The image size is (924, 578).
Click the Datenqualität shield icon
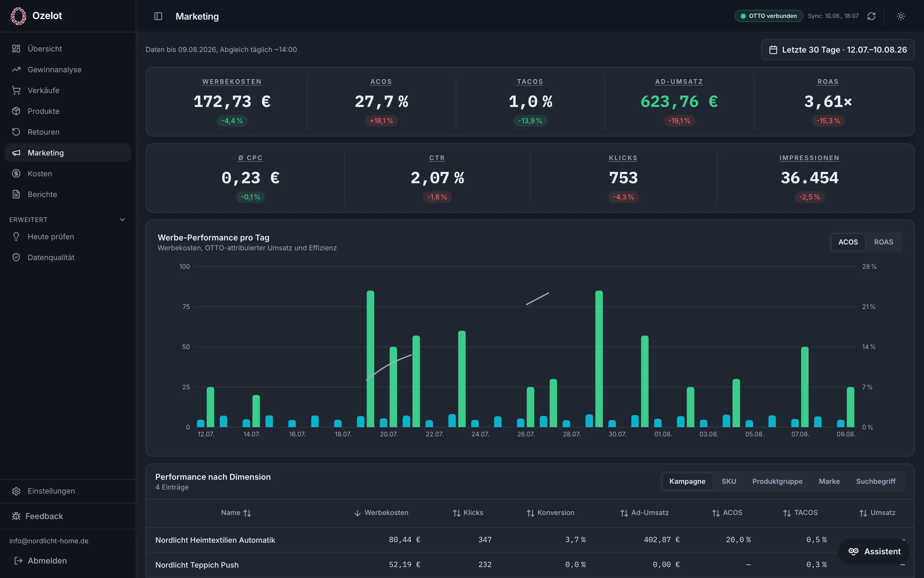click(x=16, y=257)
